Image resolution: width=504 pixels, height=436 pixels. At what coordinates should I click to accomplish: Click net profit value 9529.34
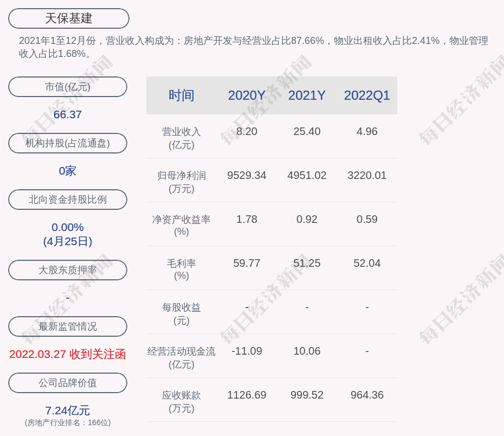click(x=247, y=175)
